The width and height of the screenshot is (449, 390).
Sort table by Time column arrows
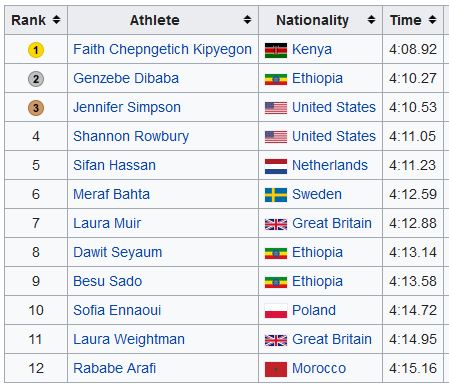click(x=432, y=20)
